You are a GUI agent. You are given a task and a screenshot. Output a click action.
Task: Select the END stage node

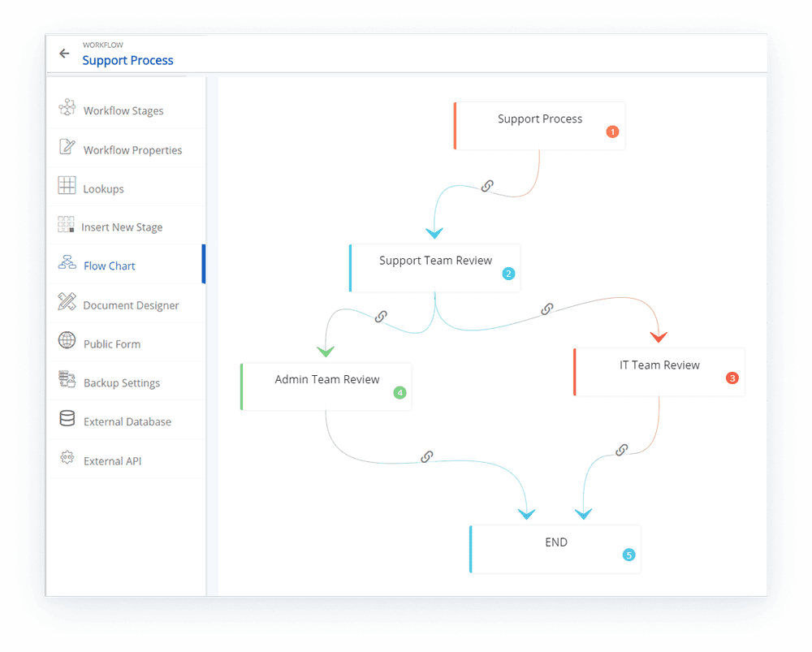tap(555, 548)
